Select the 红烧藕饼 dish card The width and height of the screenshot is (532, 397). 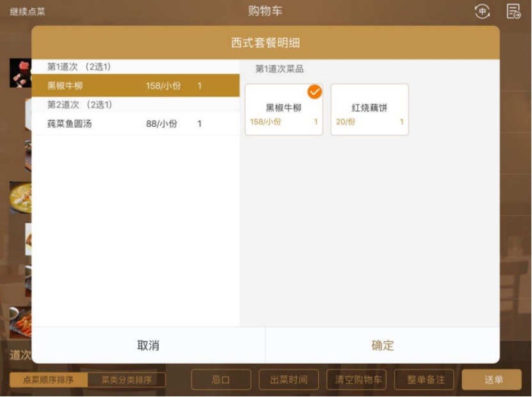point(369,109)
